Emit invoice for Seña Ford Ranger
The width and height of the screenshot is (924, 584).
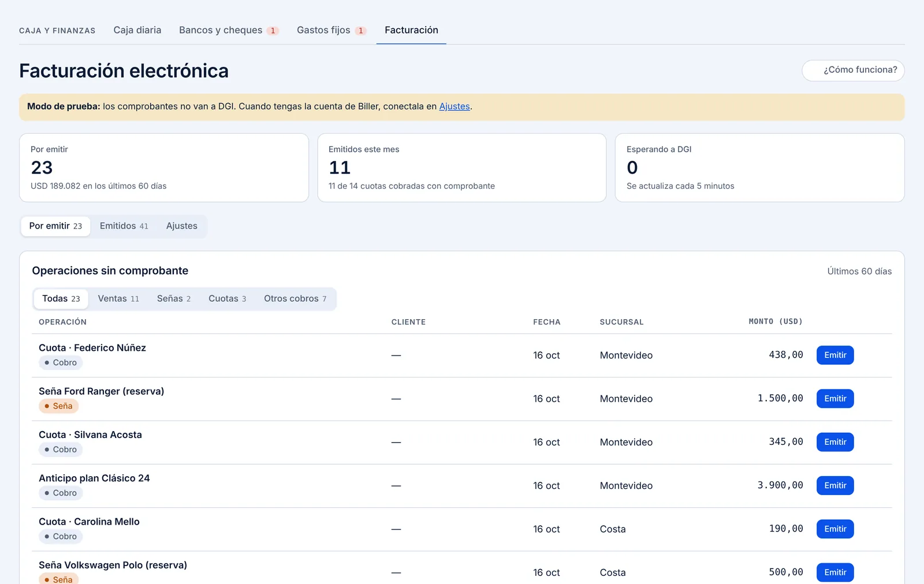coord(835,399)
